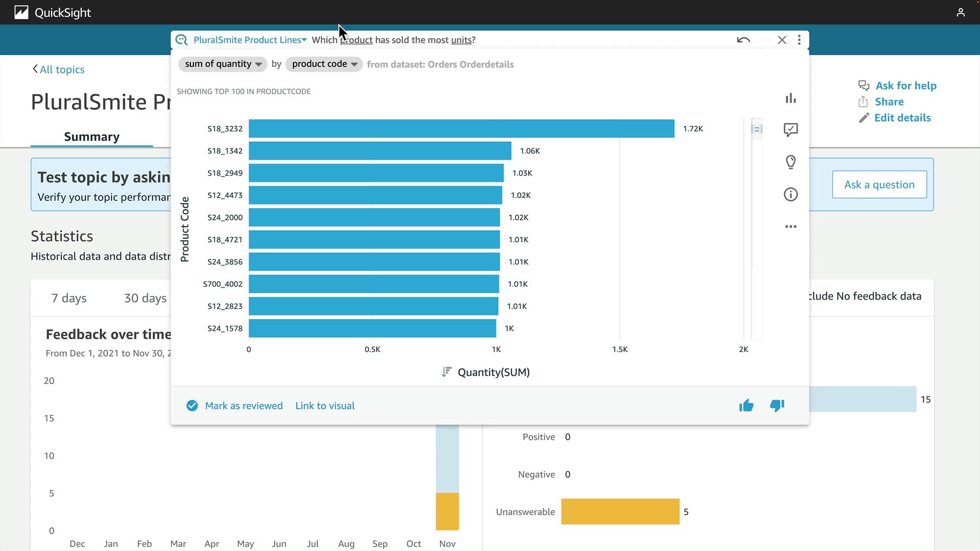Click the undo arrow icon

[743, 40]
